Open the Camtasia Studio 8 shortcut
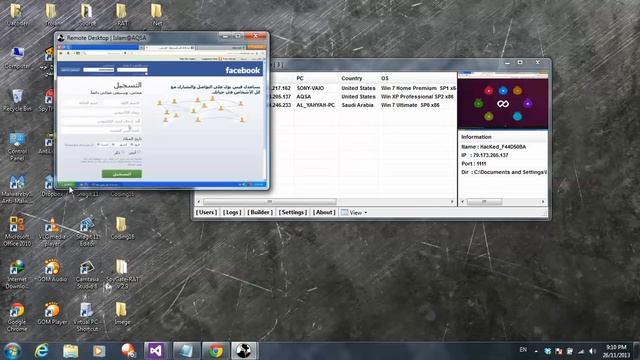The width and height of the screenshot is (640, 360). pos(87,274)
